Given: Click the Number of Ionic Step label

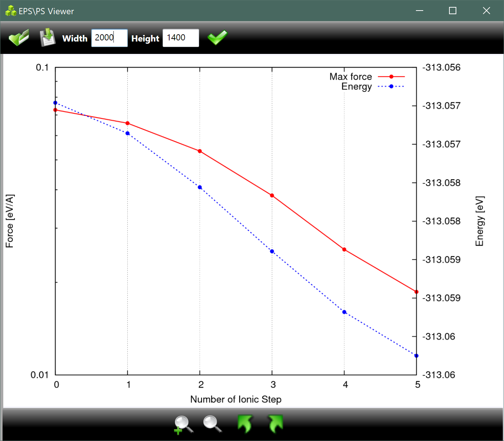Looking at the screenshot, I should pos(236,399).
